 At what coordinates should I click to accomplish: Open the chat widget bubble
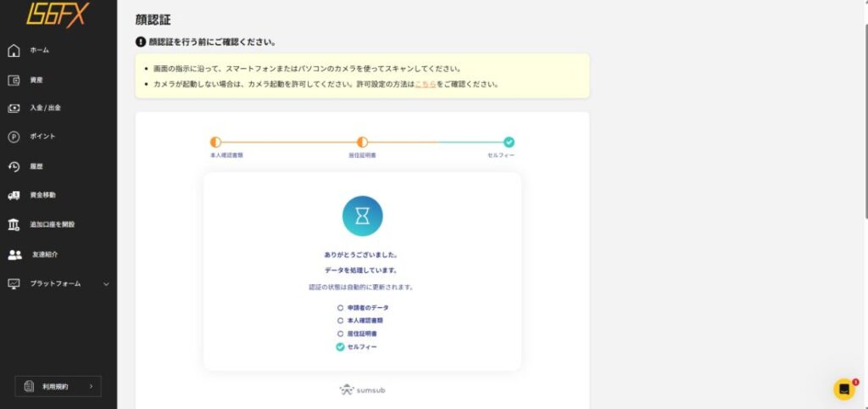(843, 389)
